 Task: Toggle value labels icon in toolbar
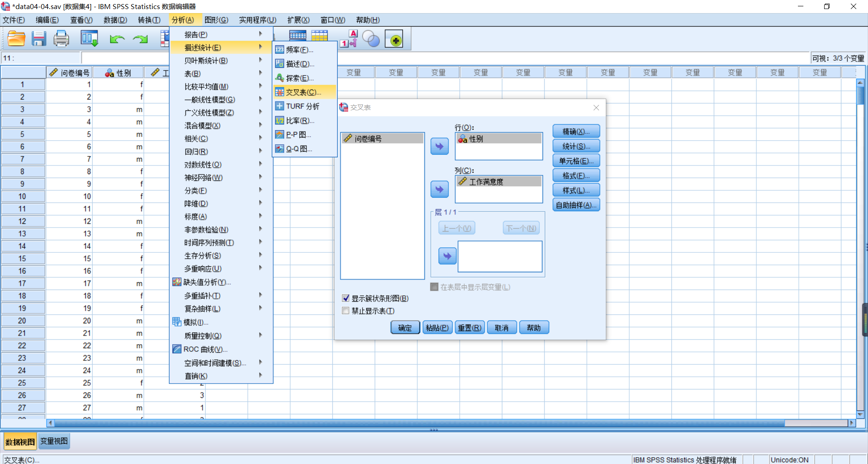click(x=349, y=39)
